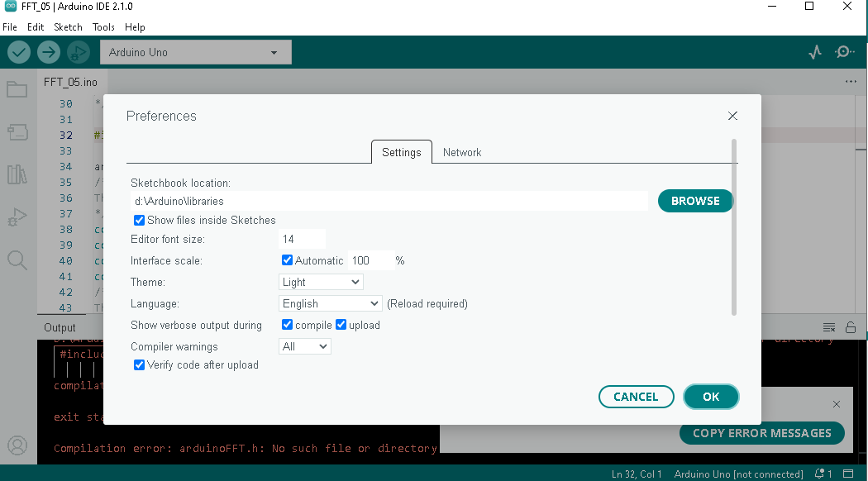Screen dimensions: 868x481
Task: Switch to the Network tab
Action: [462, 152]
